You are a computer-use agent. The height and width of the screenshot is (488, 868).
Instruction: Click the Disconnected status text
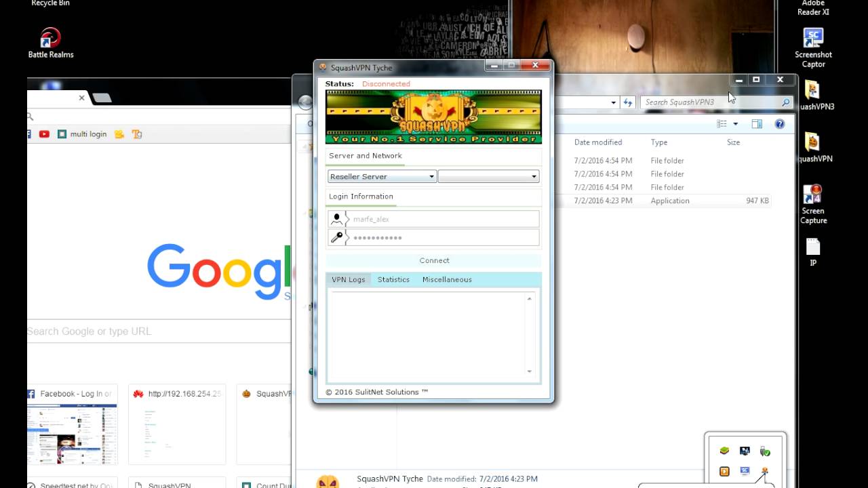386,84
